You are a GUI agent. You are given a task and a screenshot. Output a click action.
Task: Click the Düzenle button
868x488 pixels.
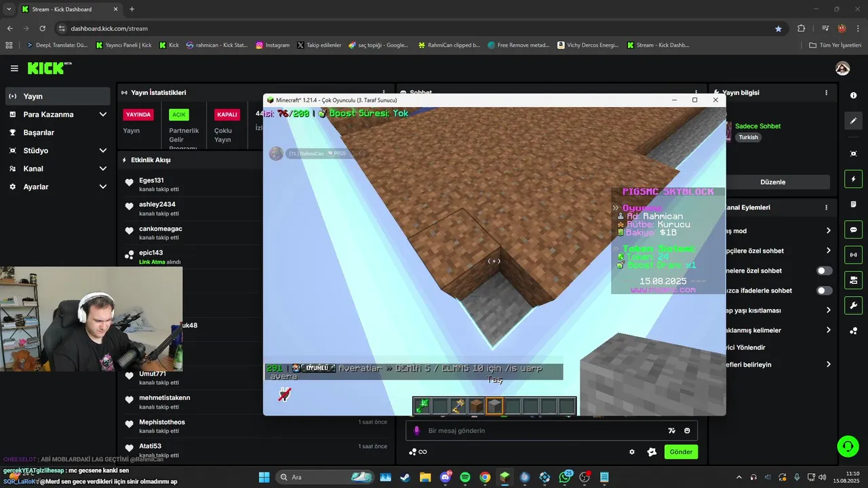point(772,182)
